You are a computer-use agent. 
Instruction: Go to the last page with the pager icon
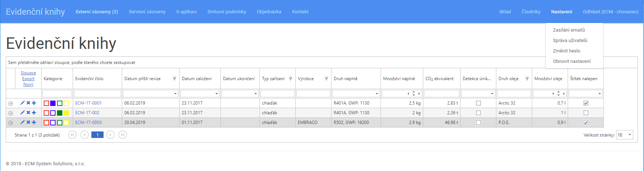(123, 135)
